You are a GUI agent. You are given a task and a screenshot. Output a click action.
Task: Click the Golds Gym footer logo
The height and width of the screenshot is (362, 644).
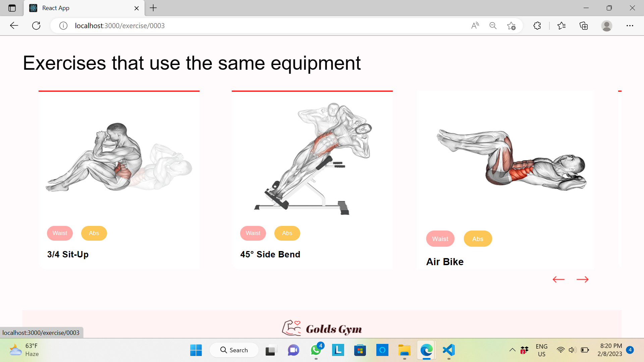point(322,328)
